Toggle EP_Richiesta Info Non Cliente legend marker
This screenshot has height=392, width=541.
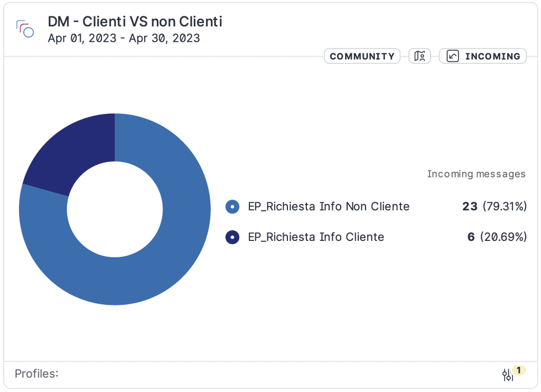[232, 207]
